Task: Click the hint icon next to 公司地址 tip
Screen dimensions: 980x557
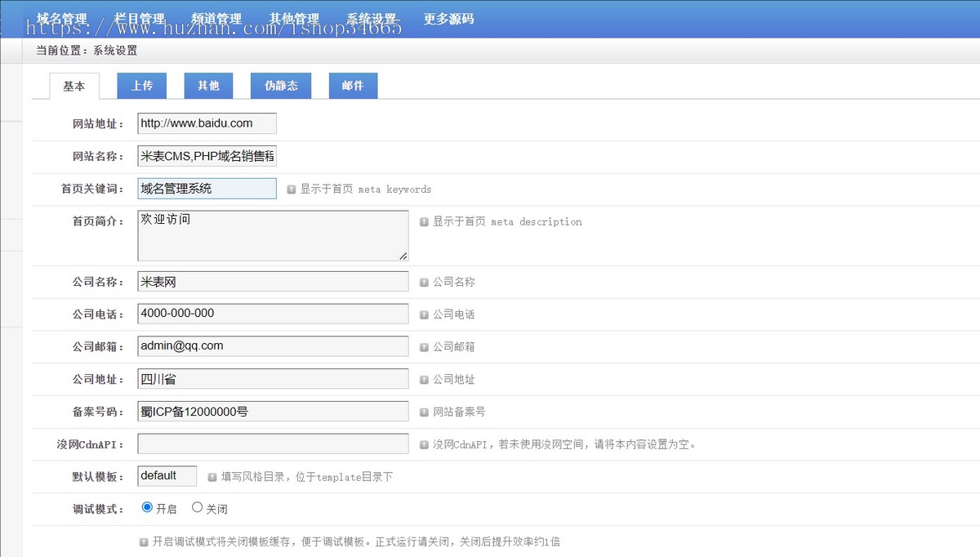Action: point(424,380)
